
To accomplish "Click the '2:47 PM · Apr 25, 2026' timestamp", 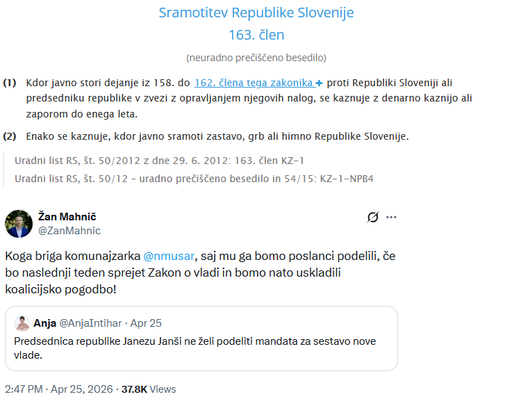I will coord(59,389).
